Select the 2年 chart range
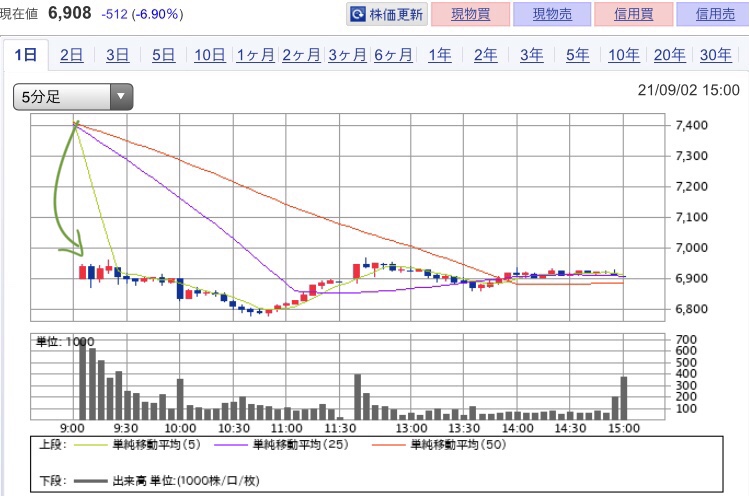749x496 pixels. 485,55
